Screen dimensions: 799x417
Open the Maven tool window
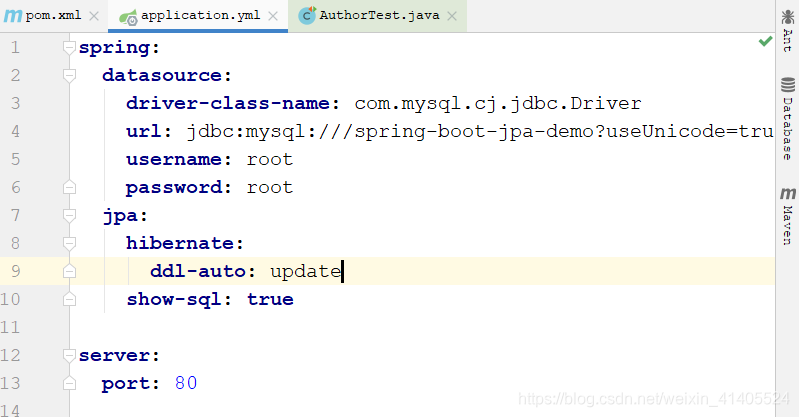(787, 216)
